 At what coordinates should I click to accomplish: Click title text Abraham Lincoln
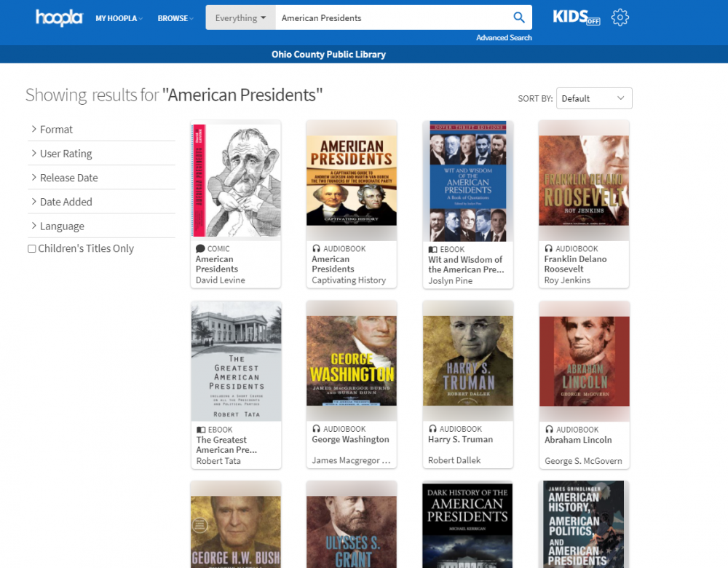[578, 440]
